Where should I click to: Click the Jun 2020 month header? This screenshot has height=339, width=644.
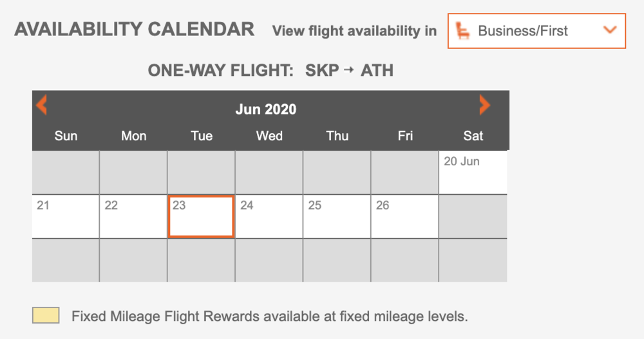click(x=265, y=109)
